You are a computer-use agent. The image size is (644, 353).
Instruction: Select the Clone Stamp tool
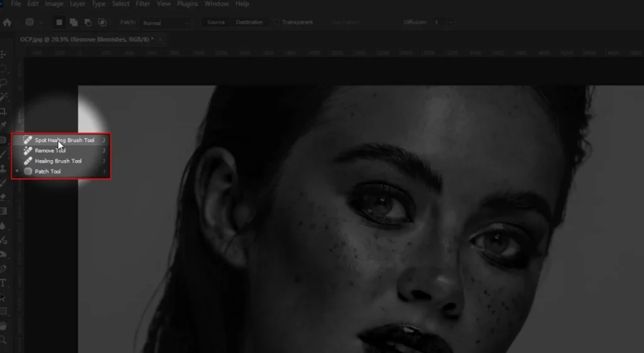3,168
